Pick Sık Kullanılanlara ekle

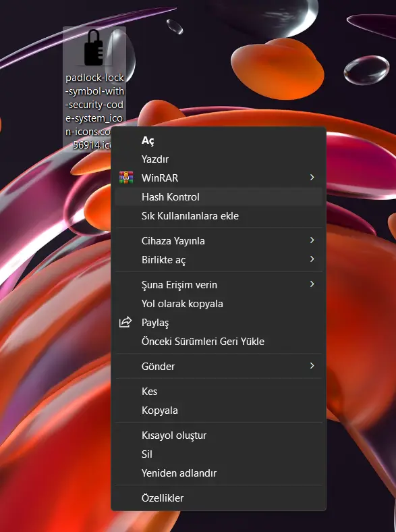click(219, 216)
